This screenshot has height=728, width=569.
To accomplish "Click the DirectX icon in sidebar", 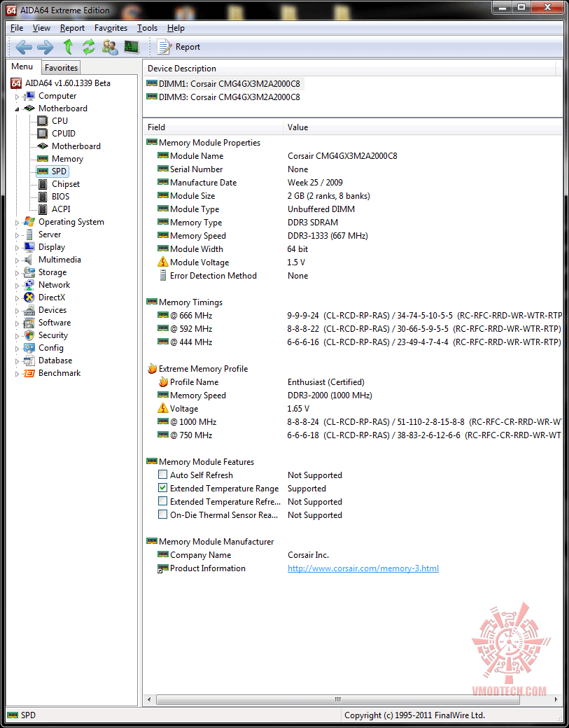I will click(x=29, y=297).
